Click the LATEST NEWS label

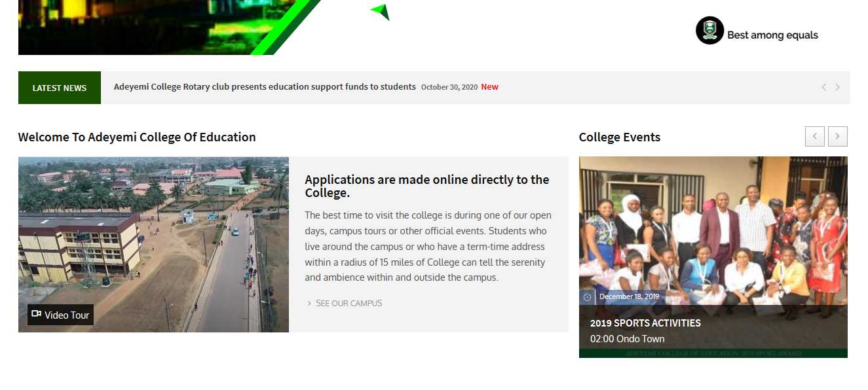tap(60, 88)
